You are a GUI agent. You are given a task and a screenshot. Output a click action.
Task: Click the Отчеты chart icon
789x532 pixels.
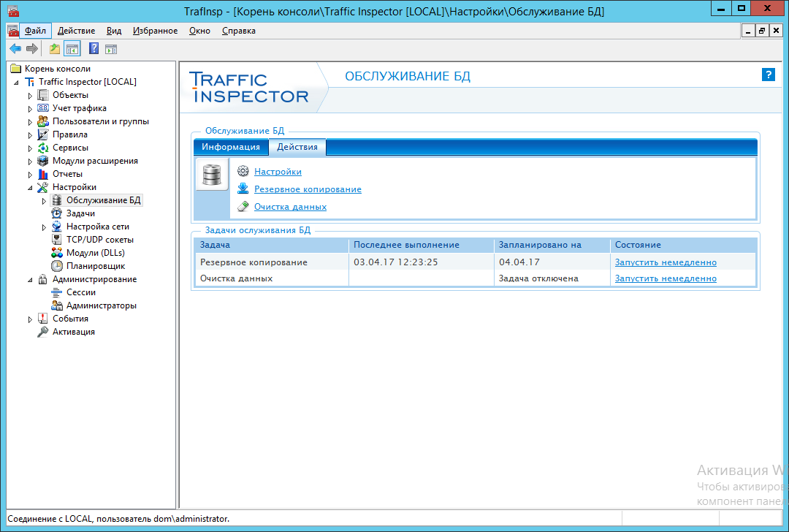click(43, 174)
